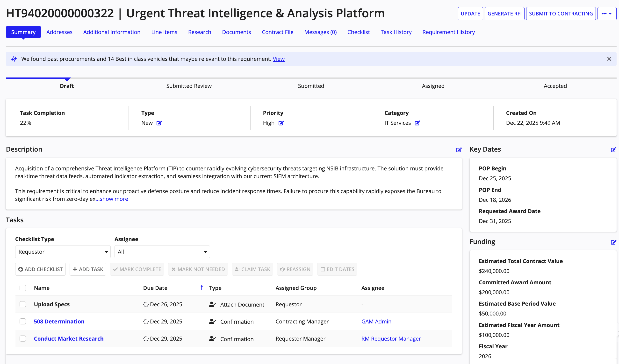
Task: Edit the Type field pencil icon
Action: pyautogui.click(x=159, y=123)
